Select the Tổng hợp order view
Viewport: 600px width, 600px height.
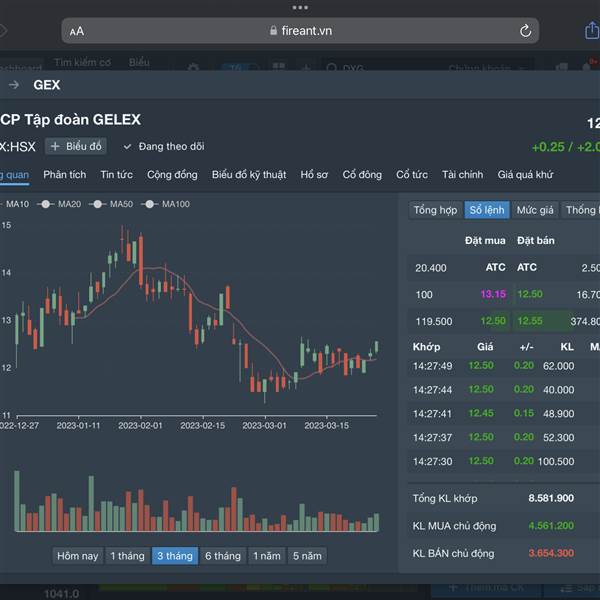coord(435,210)
